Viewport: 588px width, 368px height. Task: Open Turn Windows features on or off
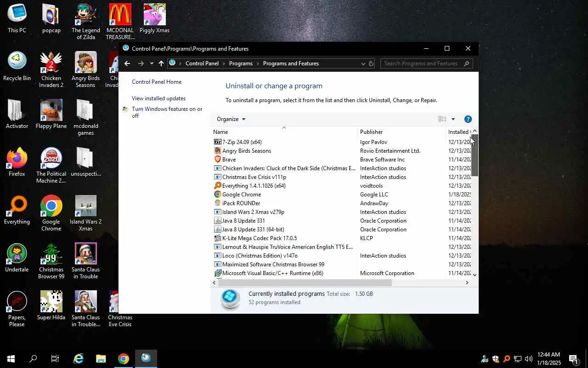click(x=167, y=112)
